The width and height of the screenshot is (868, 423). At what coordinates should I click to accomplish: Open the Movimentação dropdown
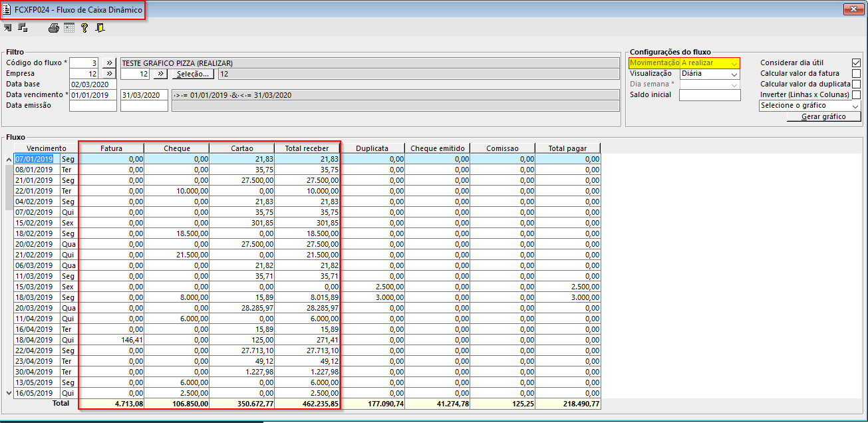tap(734, 63)
